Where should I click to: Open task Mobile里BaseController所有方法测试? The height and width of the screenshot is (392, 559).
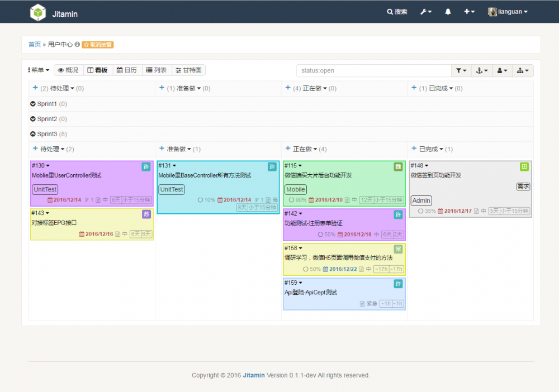[x=205, y=175]
